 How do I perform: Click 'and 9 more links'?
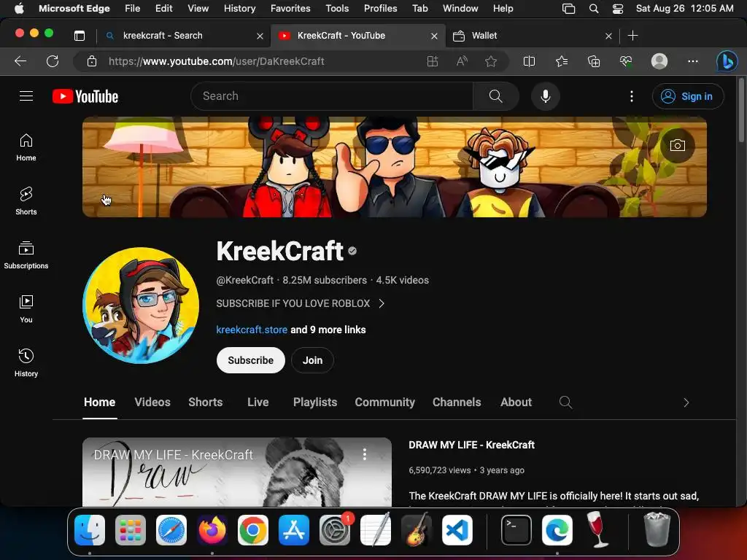tap(328, 330)
